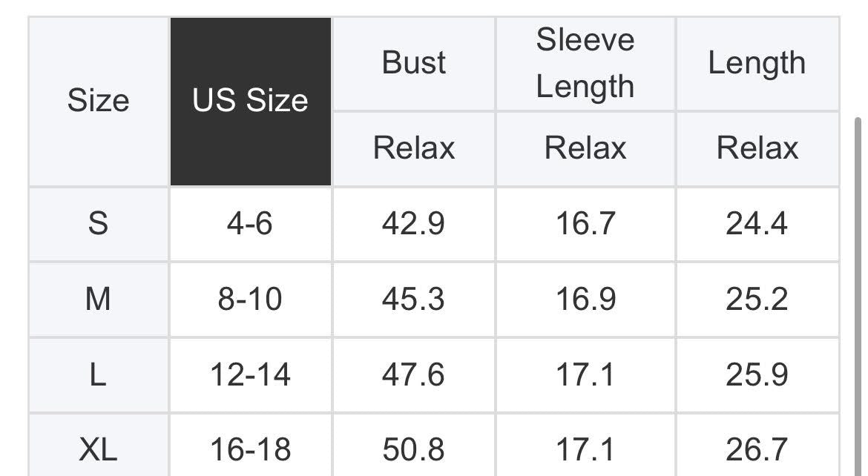Select the M size row label

click(x=98, y=299)
